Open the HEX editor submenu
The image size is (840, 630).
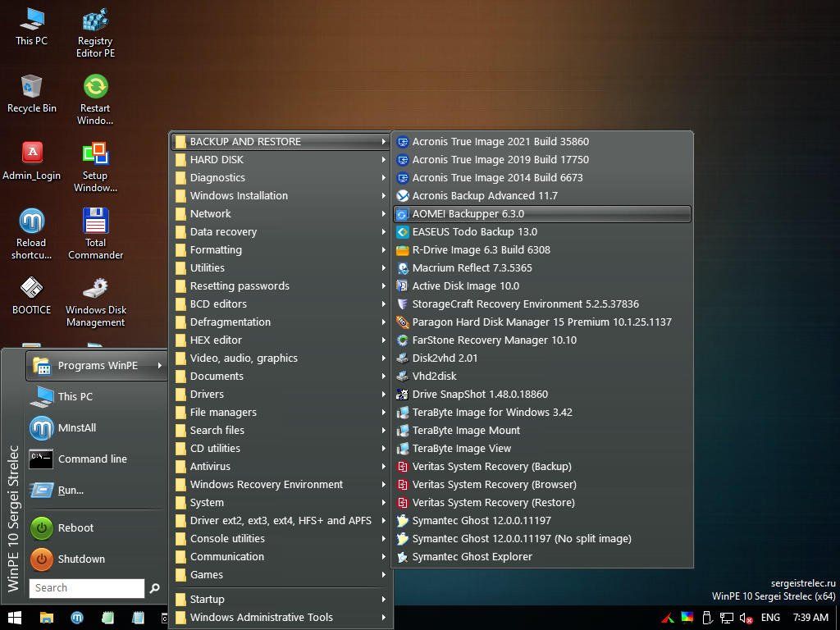(281, 340)
